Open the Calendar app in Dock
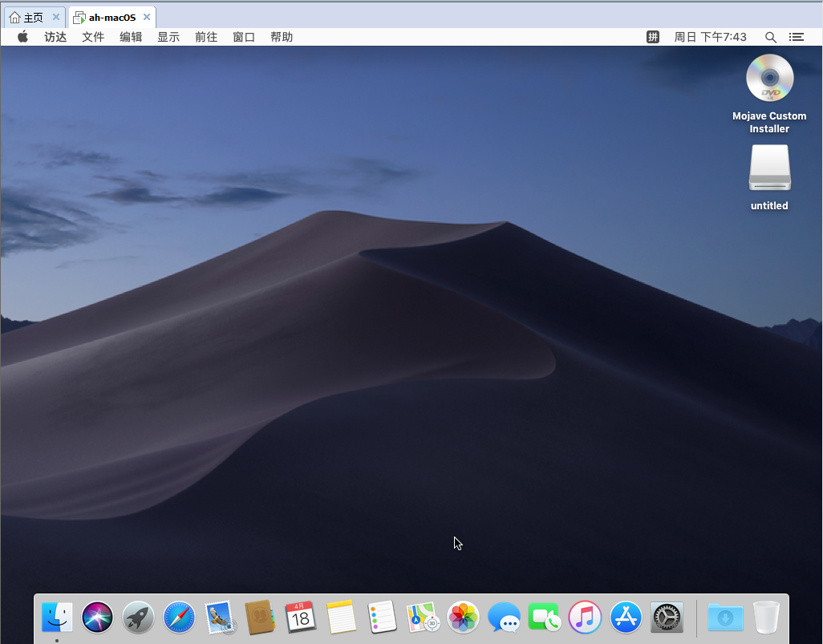The width and height of the screenshot is (823, 644). [x=301, y=617]
